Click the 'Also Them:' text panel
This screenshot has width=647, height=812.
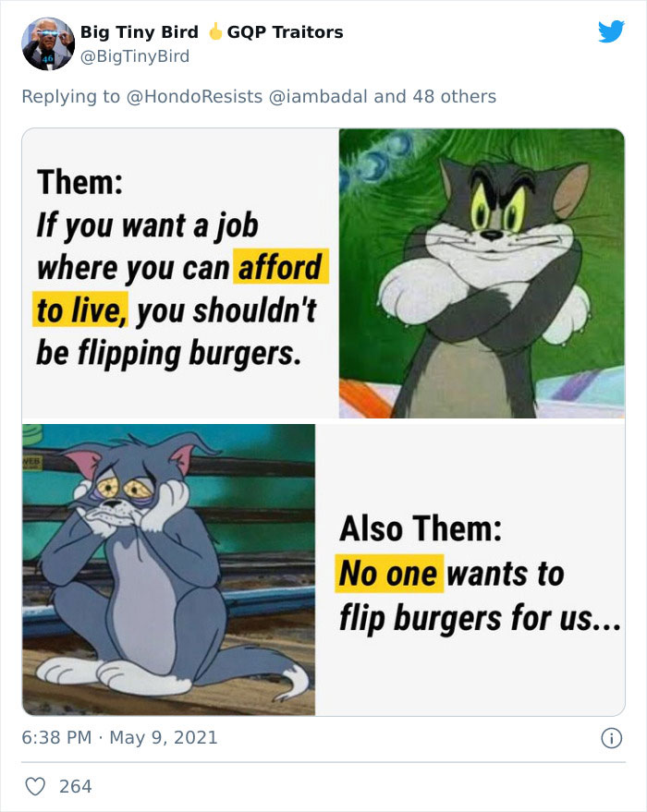point(470,570)
